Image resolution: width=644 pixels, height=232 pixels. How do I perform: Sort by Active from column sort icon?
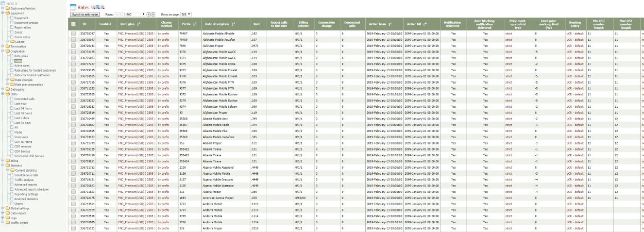pyautogui.click(x=389, y=24)
